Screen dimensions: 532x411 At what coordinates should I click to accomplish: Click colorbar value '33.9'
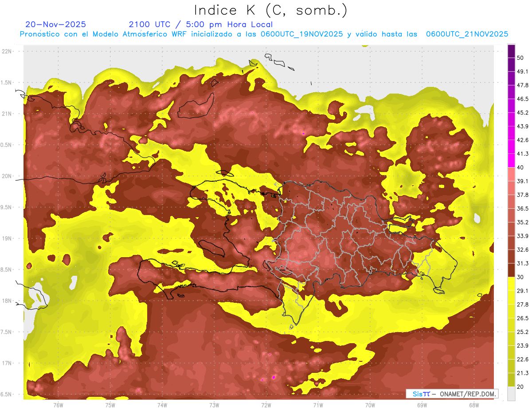pyautogui.click(x=523, y=236)
